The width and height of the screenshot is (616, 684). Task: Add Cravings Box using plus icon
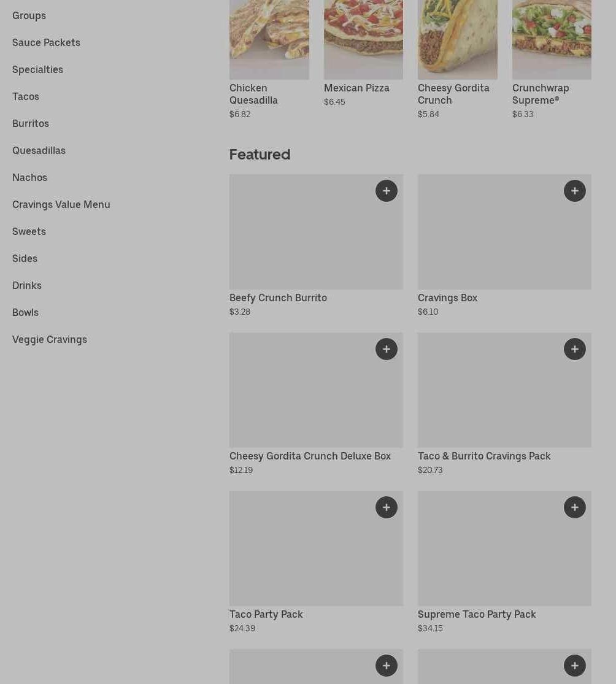pos(574,191)
